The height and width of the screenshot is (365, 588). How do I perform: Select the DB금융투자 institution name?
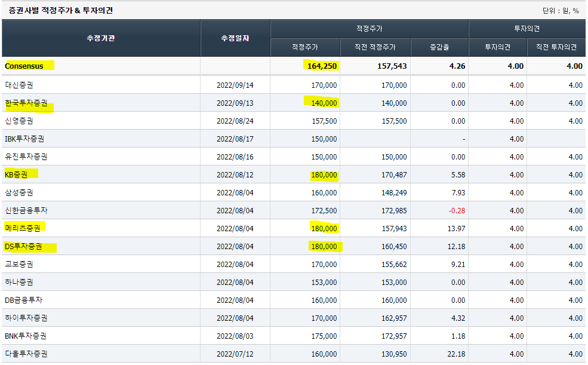click(x=24, y=300)
